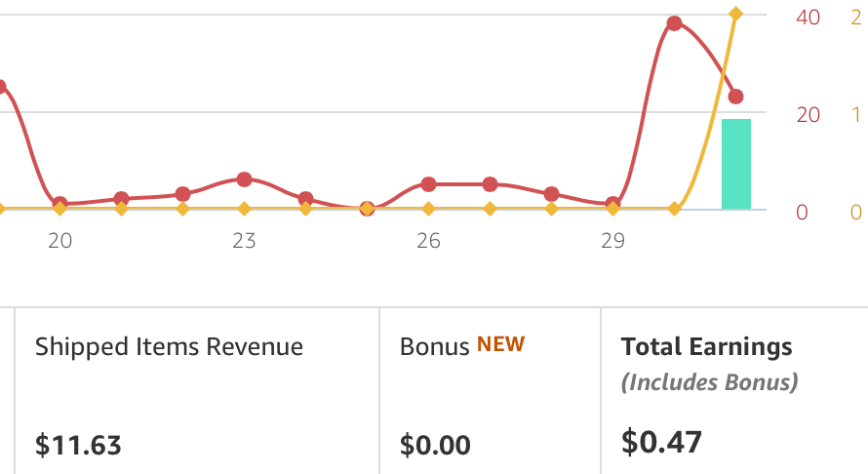Screen dimensions: 868x474
Task: Click the x-axis date label 23
Action: [244, 241]
